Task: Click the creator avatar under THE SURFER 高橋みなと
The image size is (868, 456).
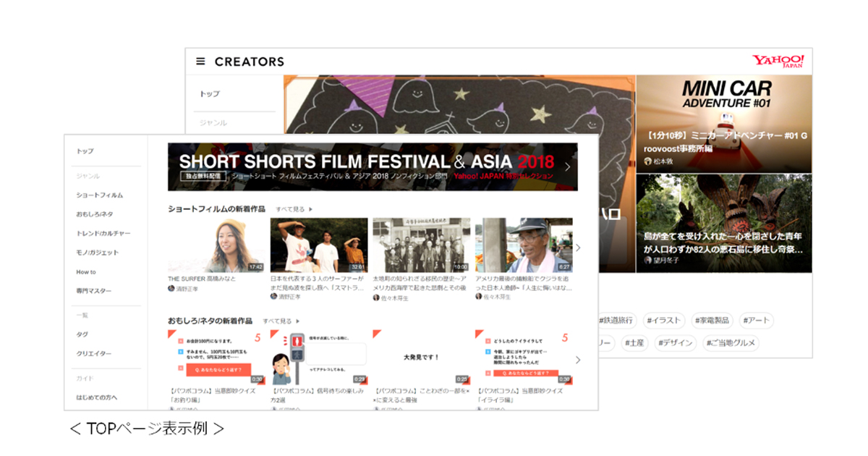Action: point(171,288)
